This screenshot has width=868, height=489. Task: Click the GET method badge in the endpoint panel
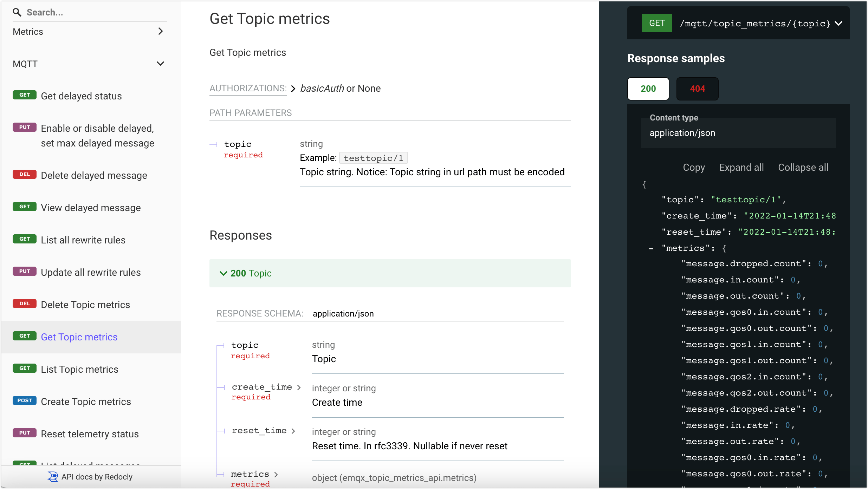(657, 23)
